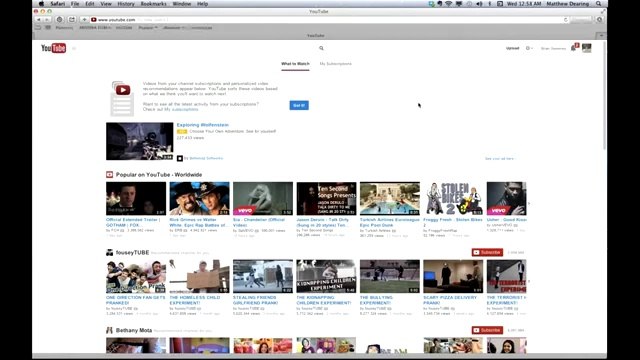640x360 pixels.
Task: Open the guide menu beside YouTube logo
Action: [x=74, y=49]
